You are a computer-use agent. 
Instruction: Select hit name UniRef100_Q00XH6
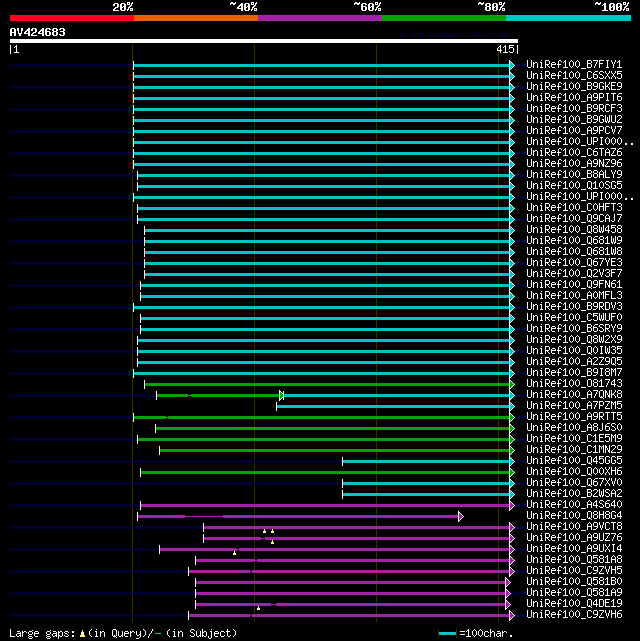point(574,472)
